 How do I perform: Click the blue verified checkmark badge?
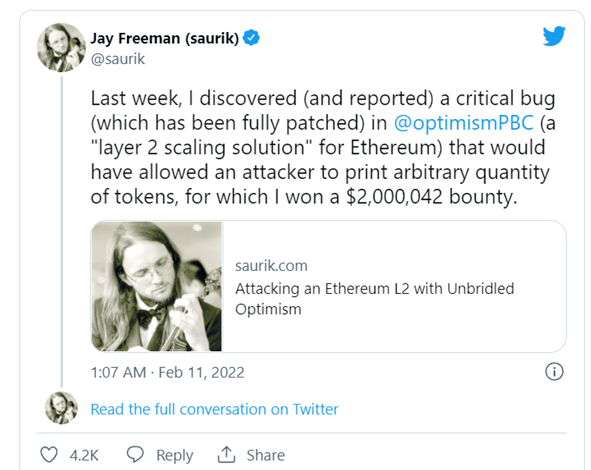pos(251,38)
